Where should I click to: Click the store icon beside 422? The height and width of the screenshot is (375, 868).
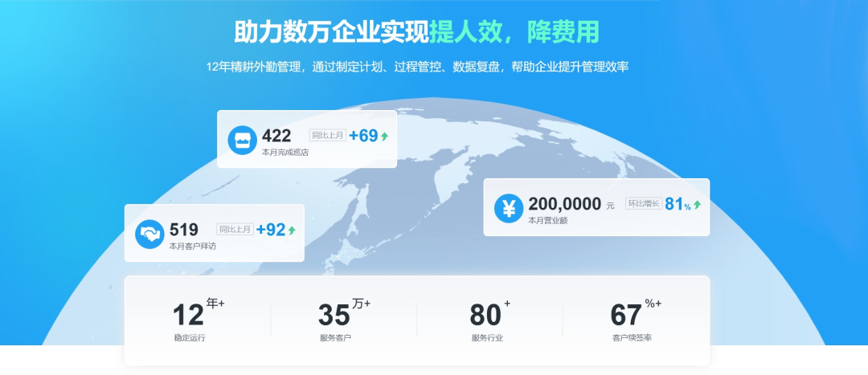tap(241, 140)
